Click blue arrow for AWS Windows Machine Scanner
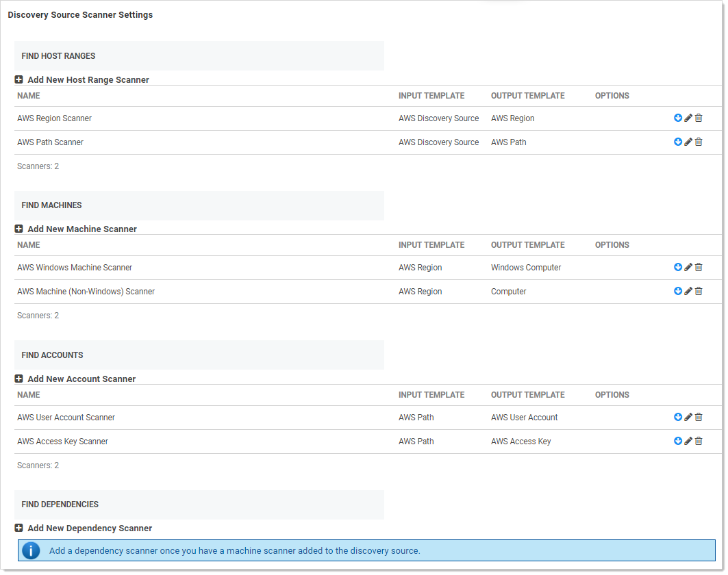This screenshot has width=728, height=575. 678,268
